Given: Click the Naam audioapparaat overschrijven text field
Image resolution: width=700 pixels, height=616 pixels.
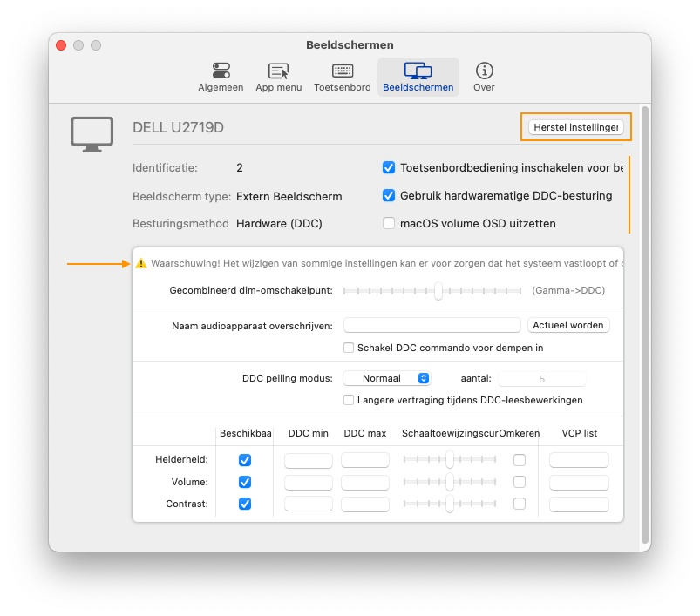Looking at the screenshot, I should click(x=432, y=324).
